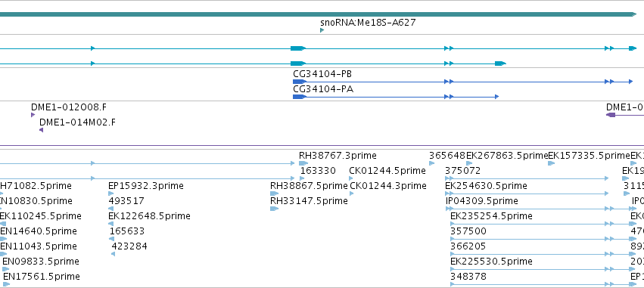The width and height of the screenshot is (644, 288).
Task: Open the CG34104-PA transcript label
Action: point(323,89)
